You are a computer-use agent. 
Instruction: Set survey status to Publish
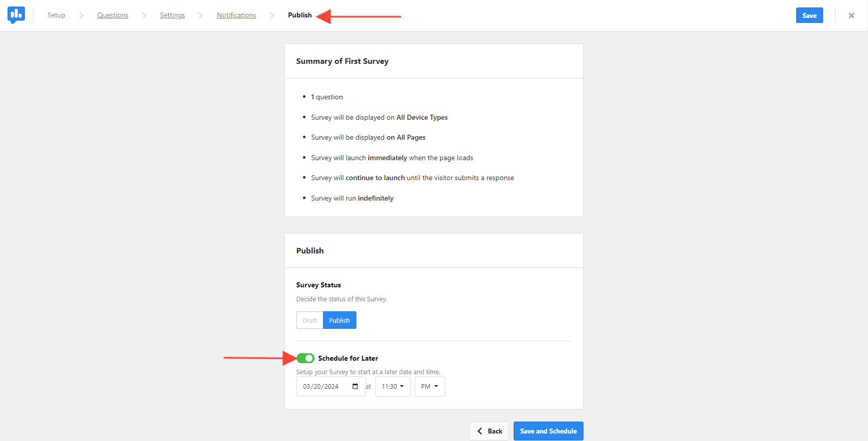[339, 320]
